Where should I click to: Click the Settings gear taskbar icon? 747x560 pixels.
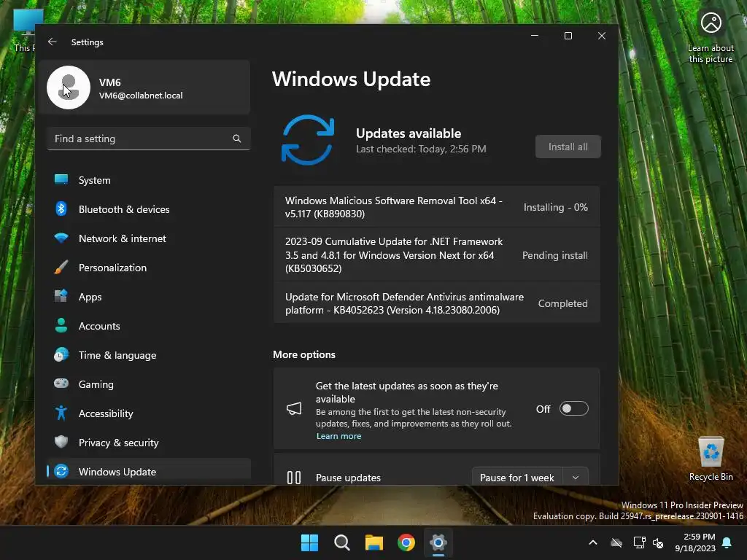(x=438, y=542)
